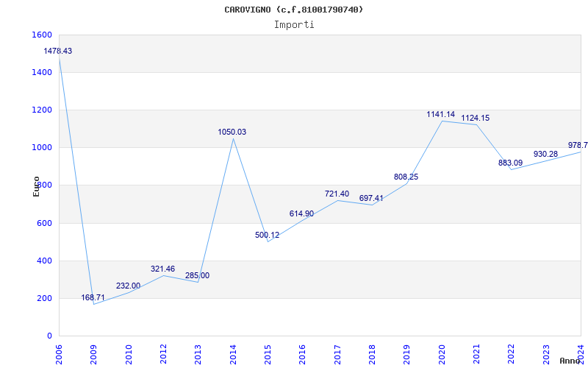Click the 321.46 data point label
This screenshot has width=588, height=368.
coord(162,269)
